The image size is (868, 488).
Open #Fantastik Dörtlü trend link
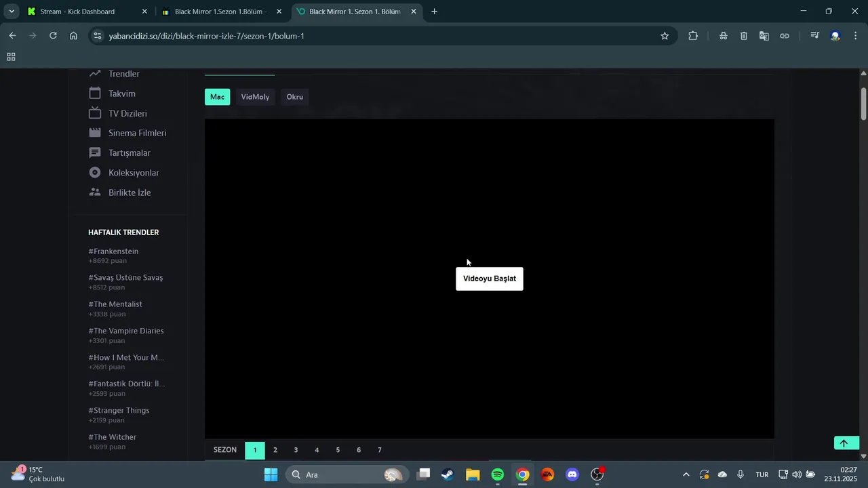point(126,384)
